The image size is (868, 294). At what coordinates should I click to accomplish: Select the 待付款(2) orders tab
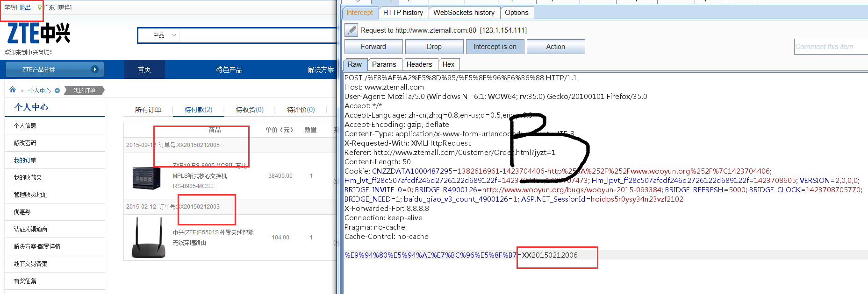pyautogui.click(x=198, y=110)
